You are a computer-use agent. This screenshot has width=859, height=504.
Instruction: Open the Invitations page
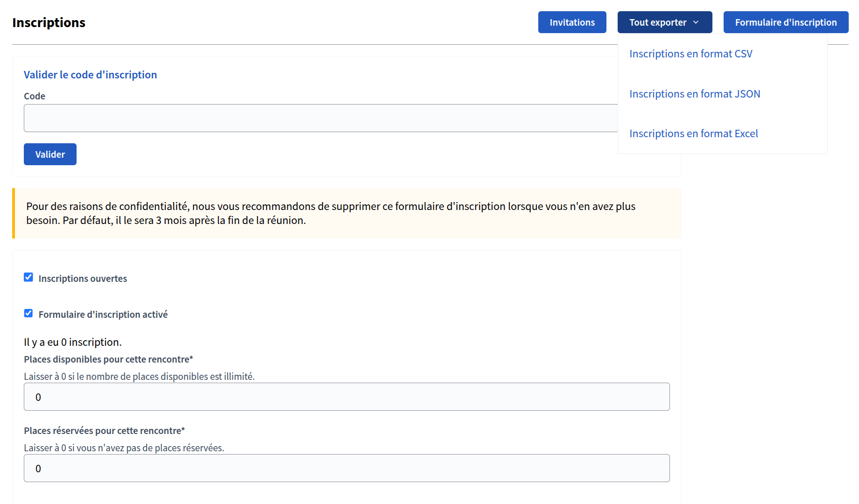[x=572, y=22]
